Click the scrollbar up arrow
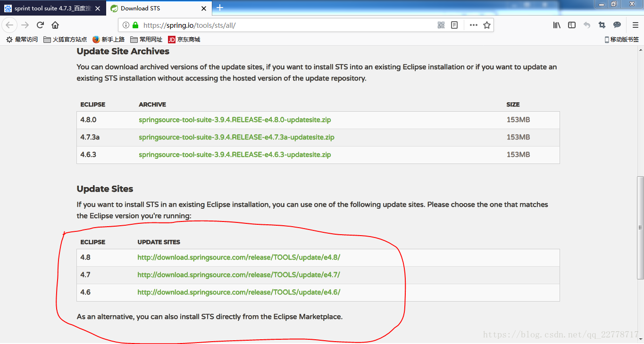 [x=640, y=49]
